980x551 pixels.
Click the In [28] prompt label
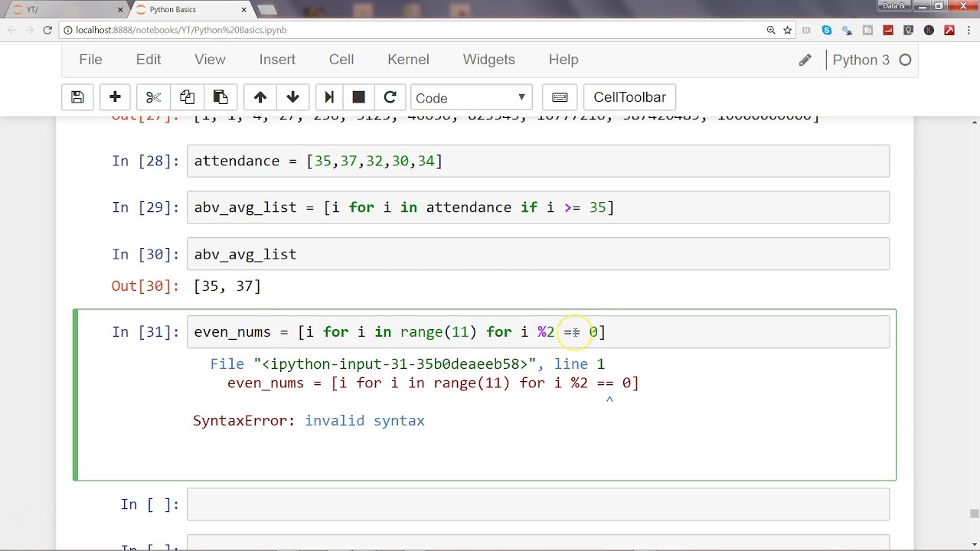click(145, 161)
